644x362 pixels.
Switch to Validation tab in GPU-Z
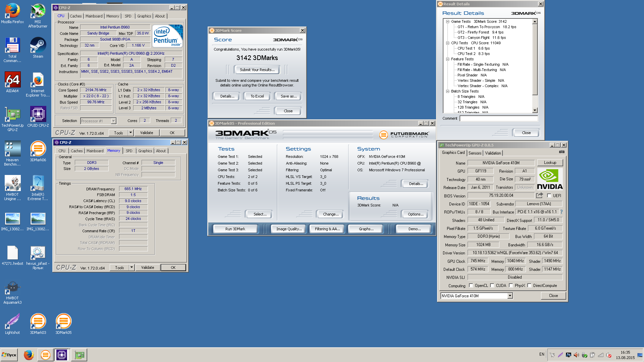coord(493,153)
